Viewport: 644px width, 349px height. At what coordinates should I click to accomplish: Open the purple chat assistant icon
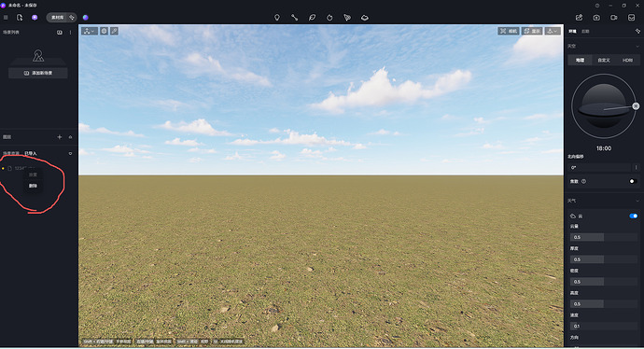35,18
